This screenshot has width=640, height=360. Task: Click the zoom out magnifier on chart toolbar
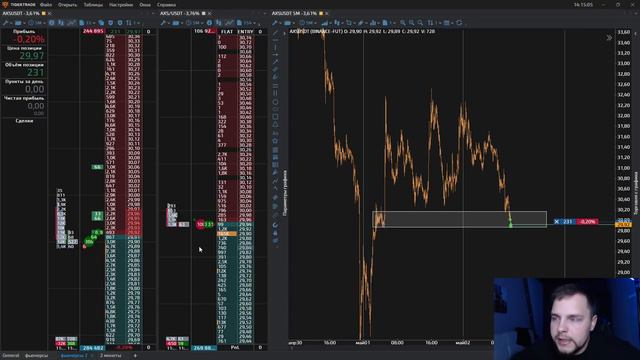tap(411, 23)
